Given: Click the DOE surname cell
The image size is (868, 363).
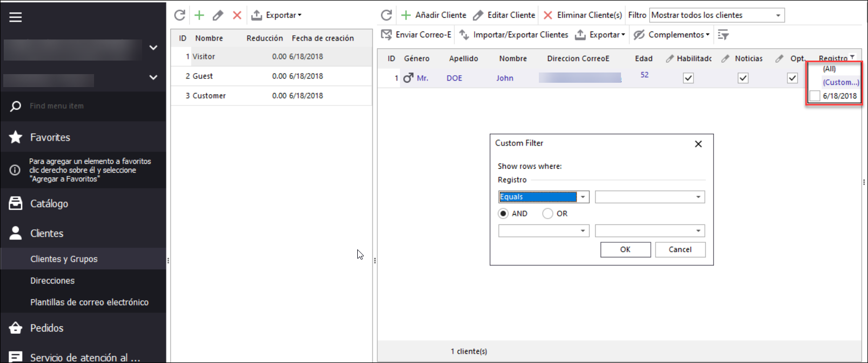Looking at the screenshot, I should click(x=454, y=78).
